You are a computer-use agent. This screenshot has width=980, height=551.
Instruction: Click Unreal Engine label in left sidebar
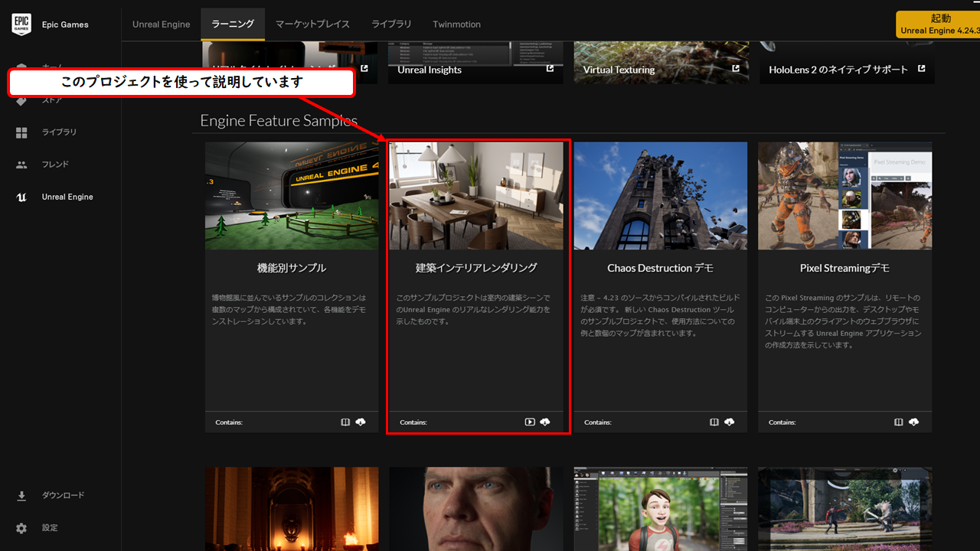(67, 197)
